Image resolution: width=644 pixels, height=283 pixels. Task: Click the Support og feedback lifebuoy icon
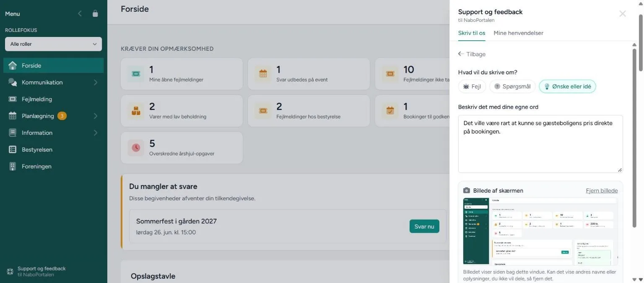click(10, 271)
